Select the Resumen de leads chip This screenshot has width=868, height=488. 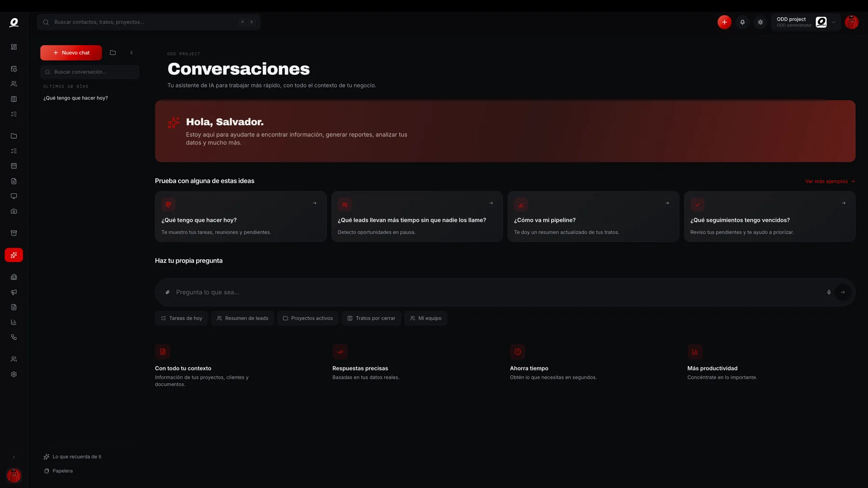(x=243, y=318)
